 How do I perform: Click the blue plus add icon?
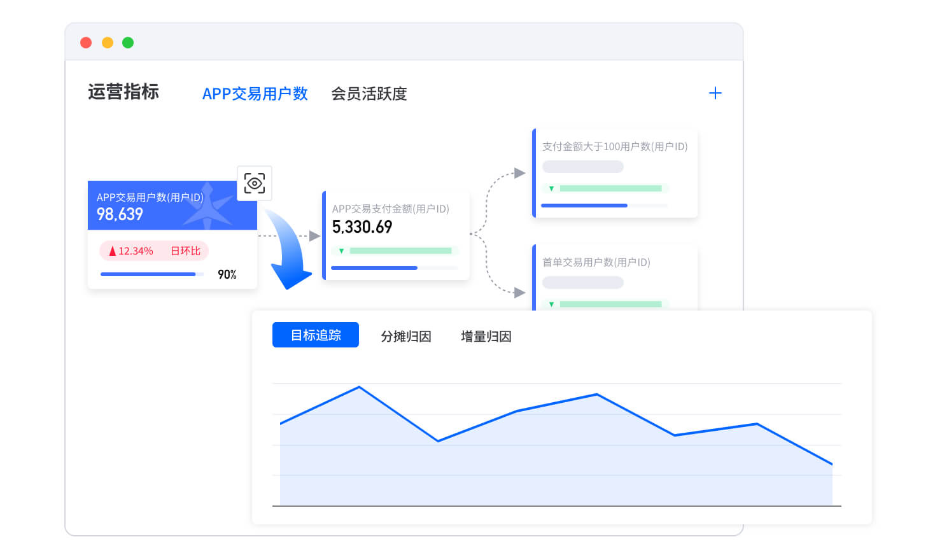[715, 94]
